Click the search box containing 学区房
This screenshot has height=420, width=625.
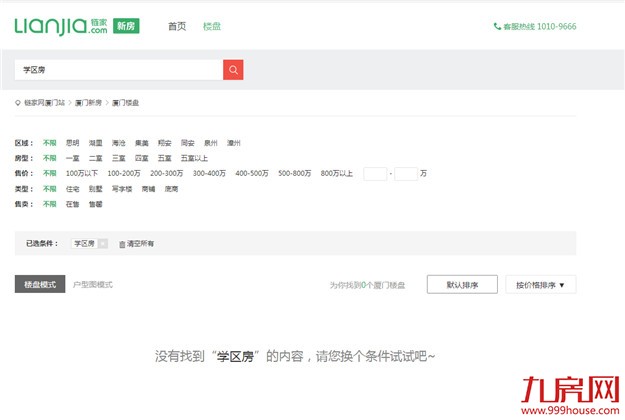pyautogui.click(x=119, y=70)
